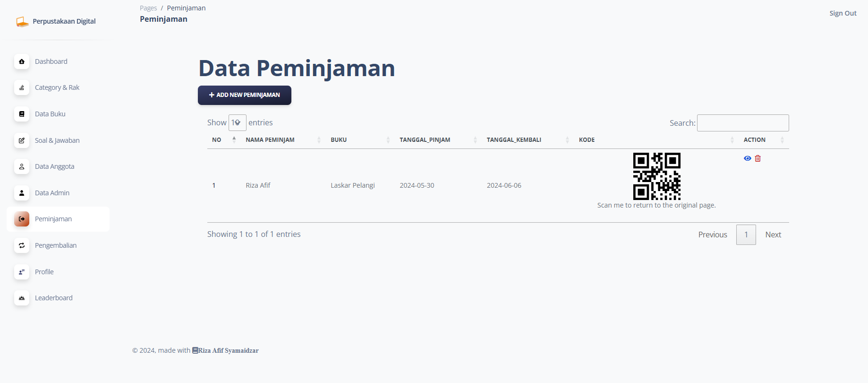Open Category & Rak menu item
This screenshot has height=383, width=868.
click(x=58, y=87)
